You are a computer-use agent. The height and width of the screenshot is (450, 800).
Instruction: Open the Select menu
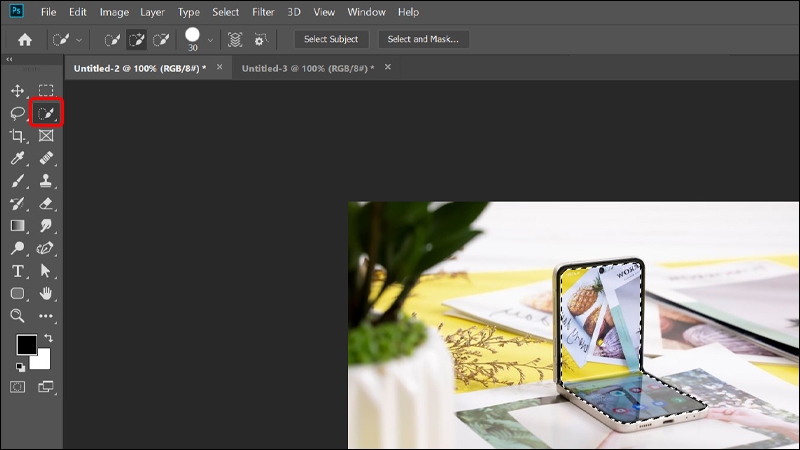(x=226, y=12)
